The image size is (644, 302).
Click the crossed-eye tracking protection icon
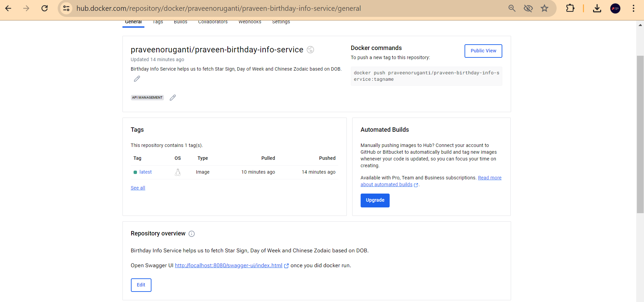pos(528,8)
